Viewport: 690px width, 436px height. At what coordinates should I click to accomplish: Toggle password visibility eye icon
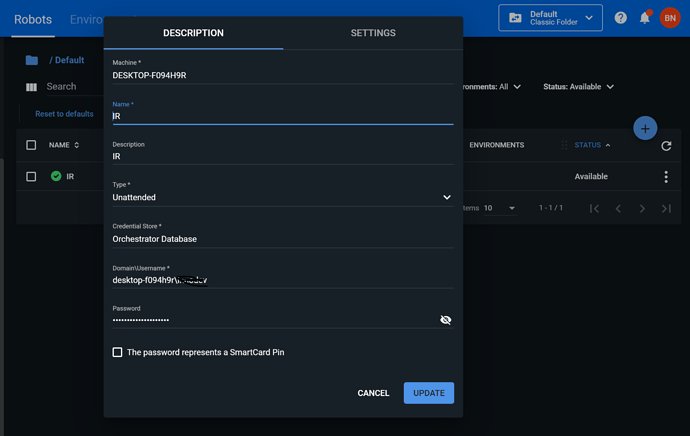446,320
